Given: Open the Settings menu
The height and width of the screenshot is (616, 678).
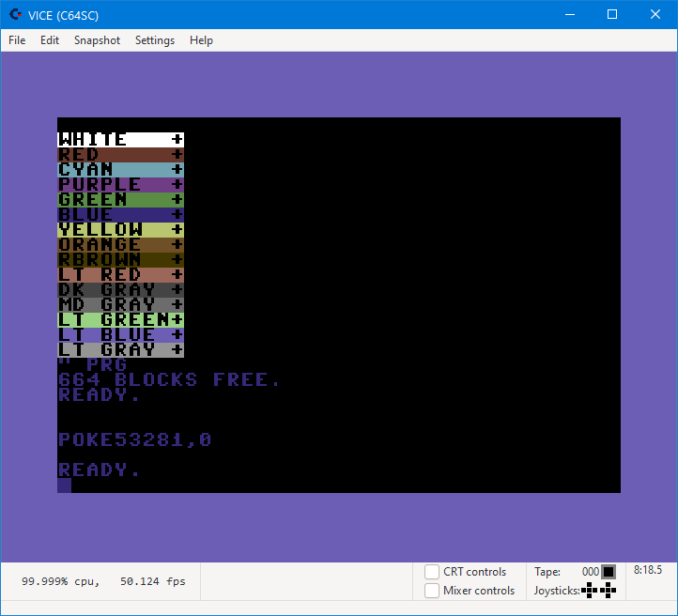Looking at the screenshot, I should point(155,40).
